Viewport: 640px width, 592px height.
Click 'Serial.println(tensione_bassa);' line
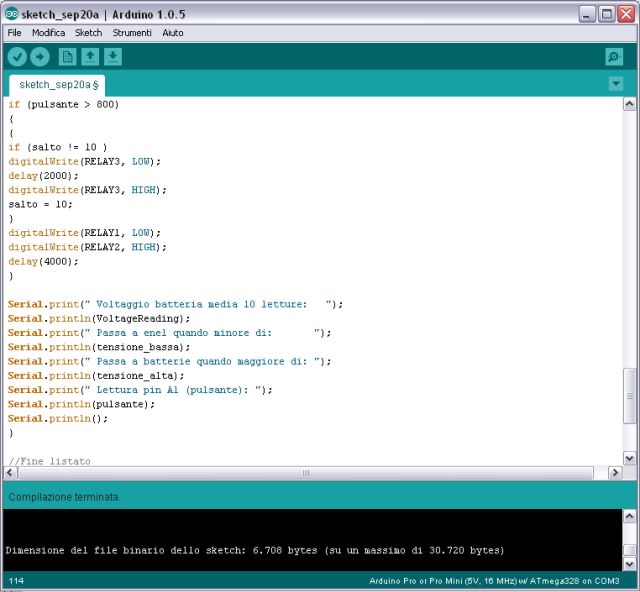click(99, 347)
